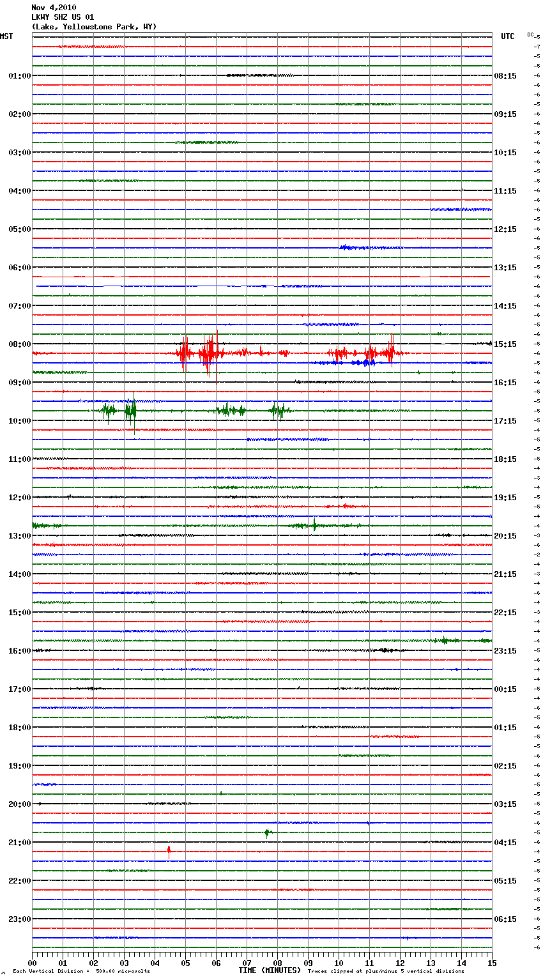Click the 10 minute axis tick label
This screenshot has height=980, width=543.
pyautogui.click(x=339, y=963)
